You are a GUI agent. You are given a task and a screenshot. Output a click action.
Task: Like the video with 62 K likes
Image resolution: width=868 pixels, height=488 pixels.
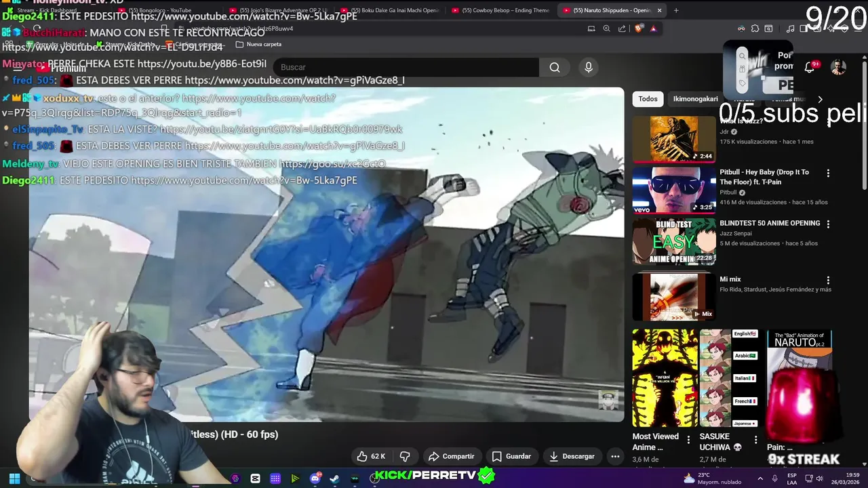click(372, 456)
